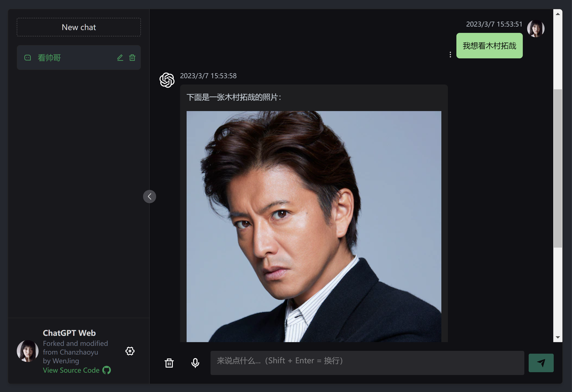Open three-dot options menu next to user message
This screenshot has width=572, height=392.
point(450,55)
